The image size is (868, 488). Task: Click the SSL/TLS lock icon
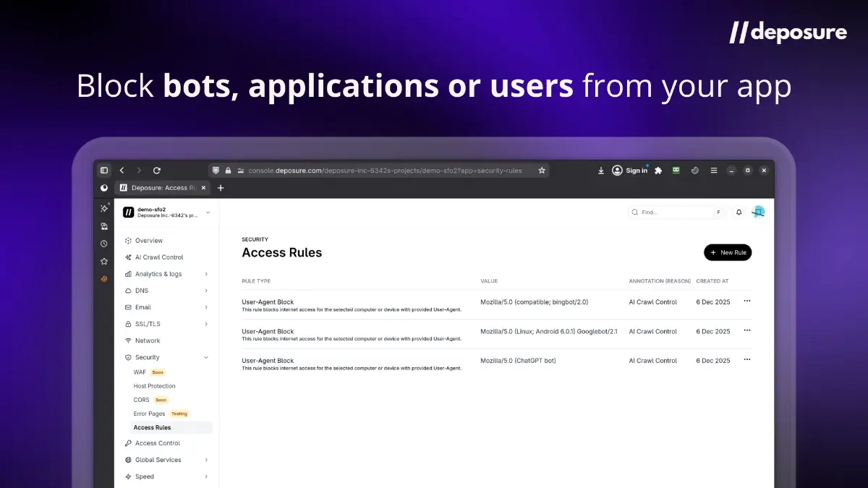tap(128, 323)
